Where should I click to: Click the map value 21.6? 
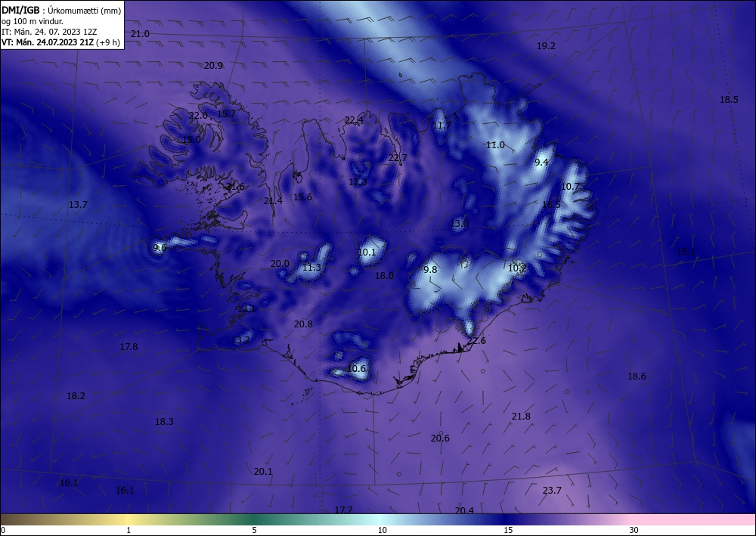coord(235,187)
